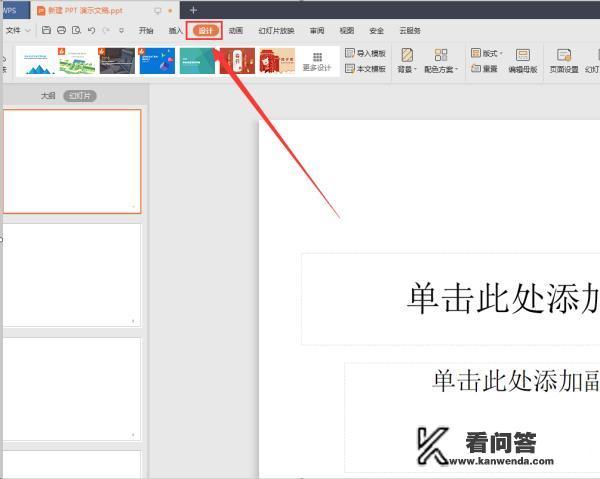Click the WPS home tab
This screenshot has height=479, width=600.
pyautogui.click(x=15, y=10)
